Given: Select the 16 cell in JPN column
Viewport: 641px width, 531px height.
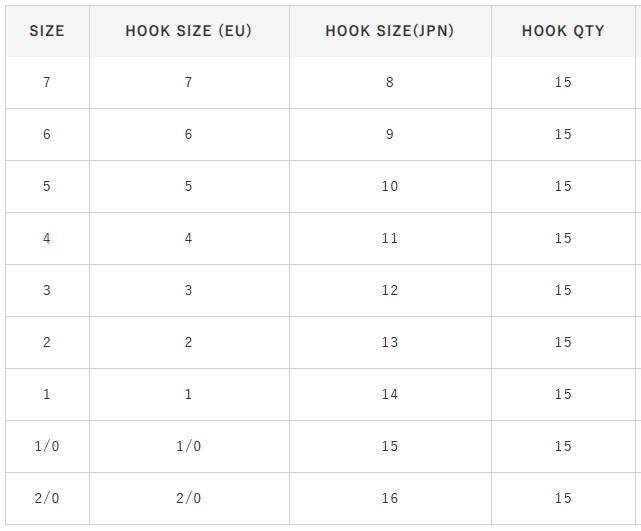Looking at the screenshot, I should (390, 498).
